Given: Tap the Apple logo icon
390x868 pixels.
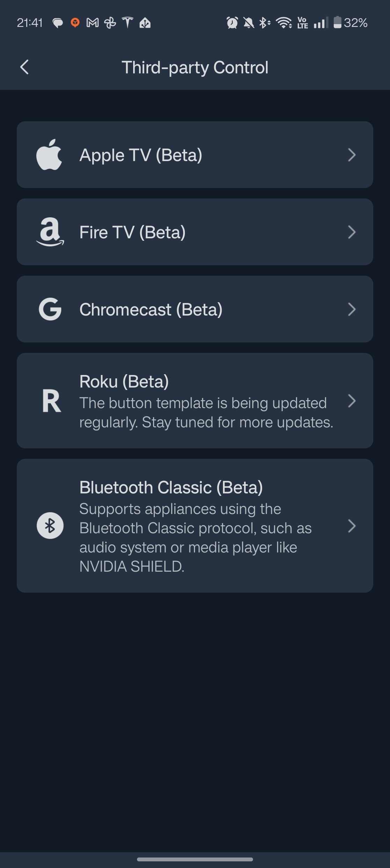Looking at the screenshot, I should [x=49, y=155].
